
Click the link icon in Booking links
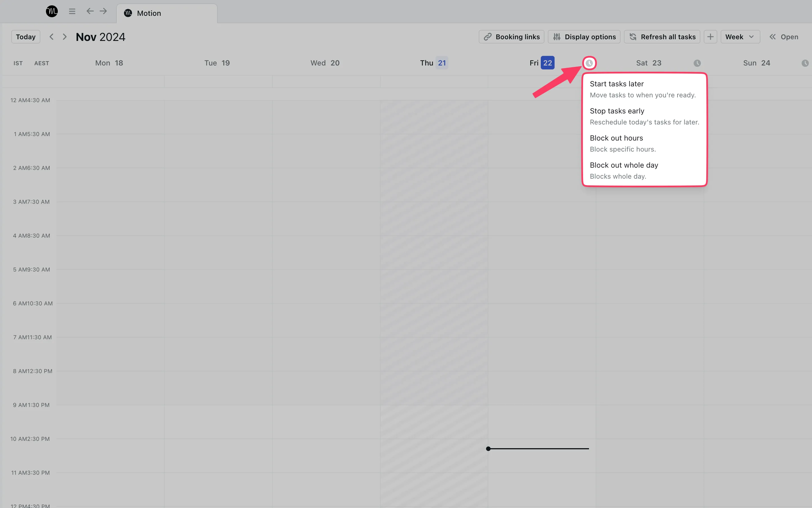pos(487,37)
